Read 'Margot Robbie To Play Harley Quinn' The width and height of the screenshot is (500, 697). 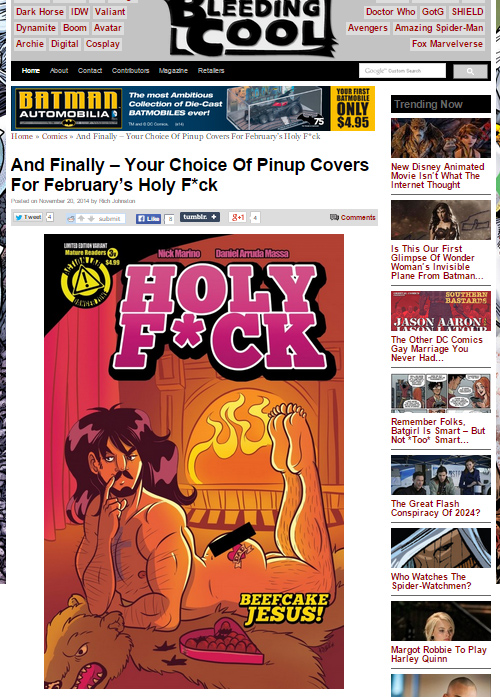pyautogui.click(x=439, y=654)
